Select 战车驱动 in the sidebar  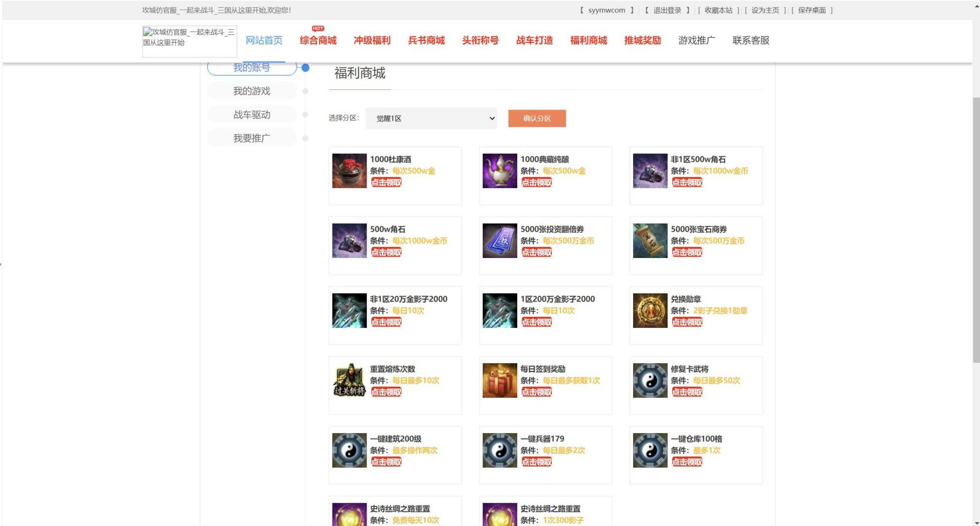click(252, 115)
